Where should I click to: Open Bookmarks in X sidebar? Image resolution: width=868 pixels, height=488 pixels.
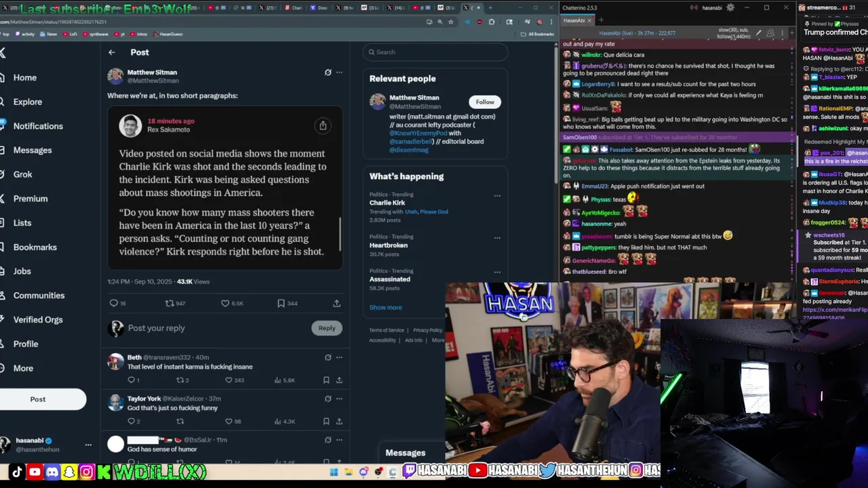click(x=35, y=247)
